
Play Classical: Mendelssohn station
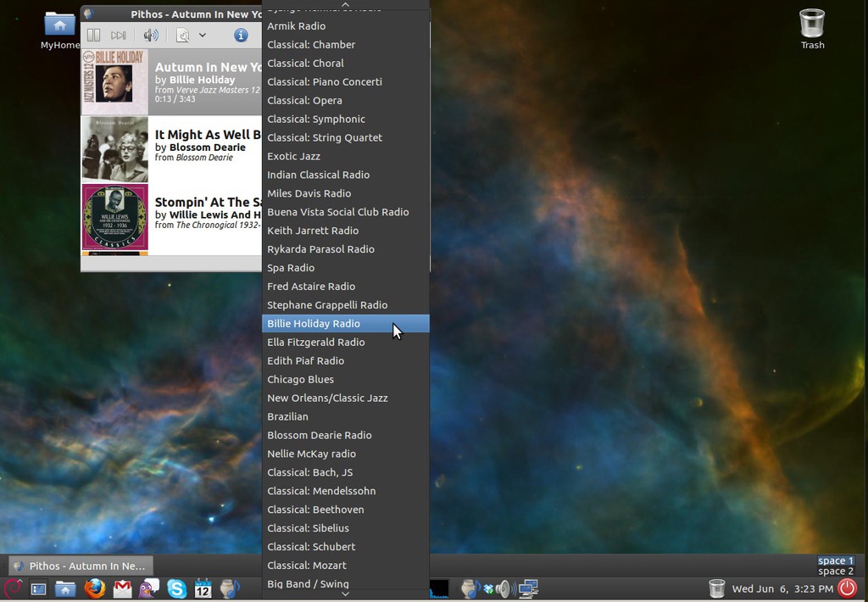[346, 491]
